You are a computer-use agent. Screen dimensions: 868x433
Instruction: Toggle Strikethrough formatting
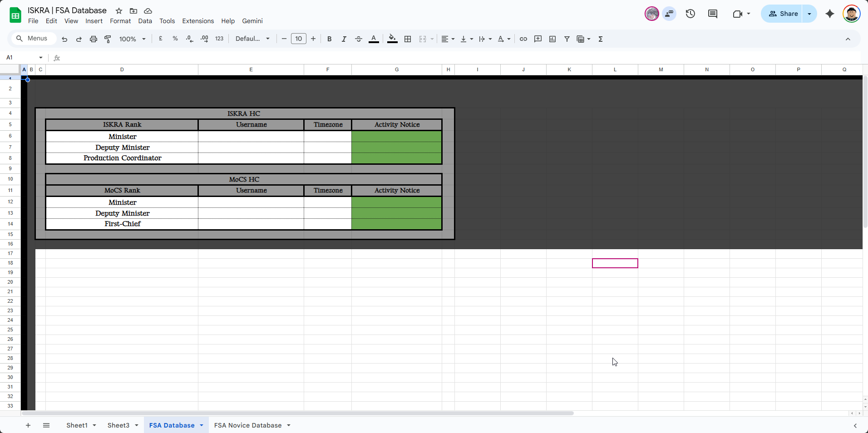[359, 39]
